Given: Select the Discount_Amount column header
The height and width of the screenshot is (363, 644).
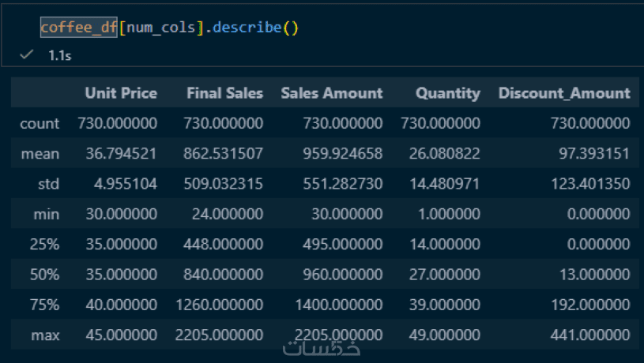Looking at the screenshot, I should (x=563, y=93).
